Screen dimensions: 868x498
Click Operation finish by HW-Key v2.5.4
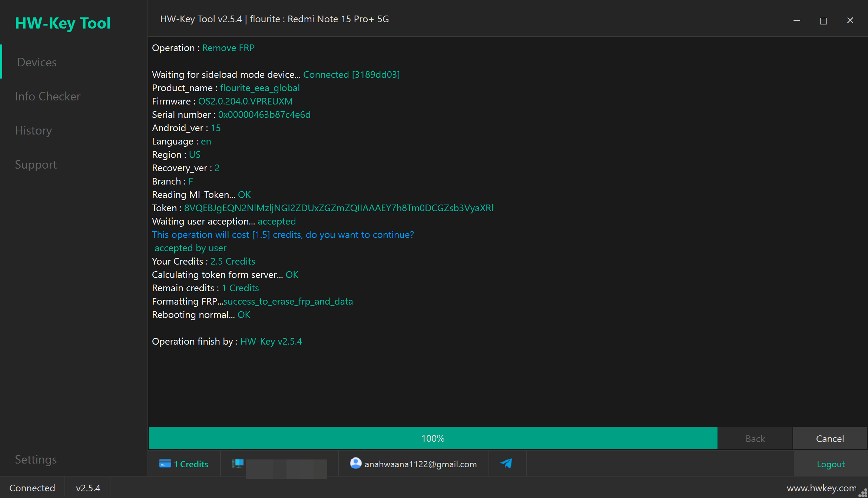click(x=227, y=341)
